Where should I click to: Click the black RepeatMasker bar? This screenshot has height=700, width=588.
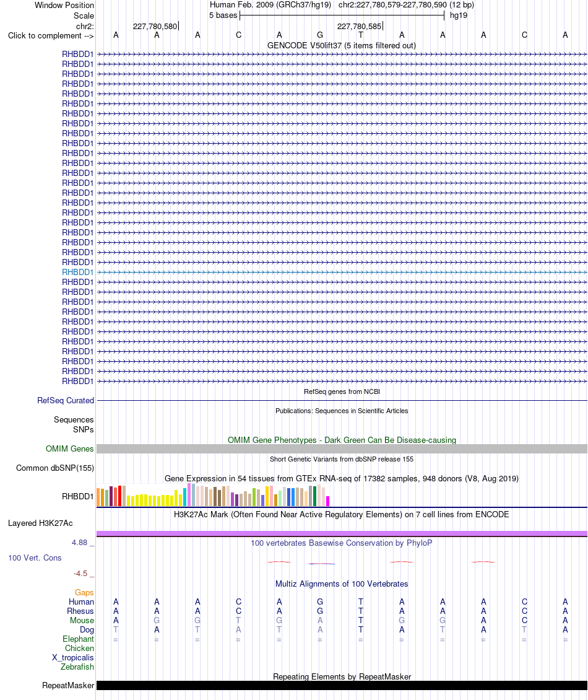[342, 685]
